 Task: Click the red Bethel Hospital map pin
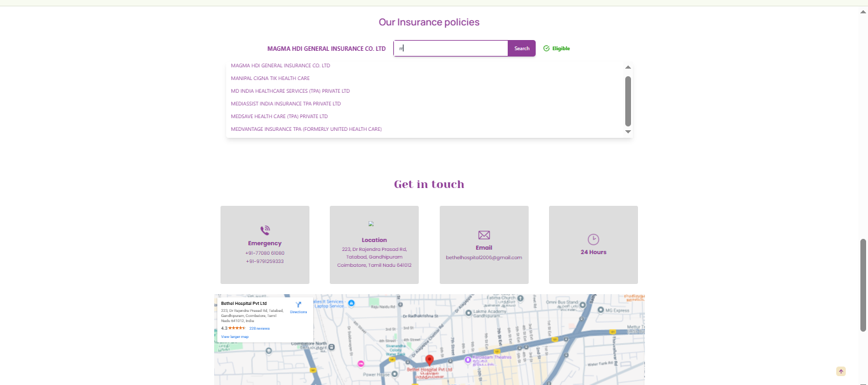point(429,361)
